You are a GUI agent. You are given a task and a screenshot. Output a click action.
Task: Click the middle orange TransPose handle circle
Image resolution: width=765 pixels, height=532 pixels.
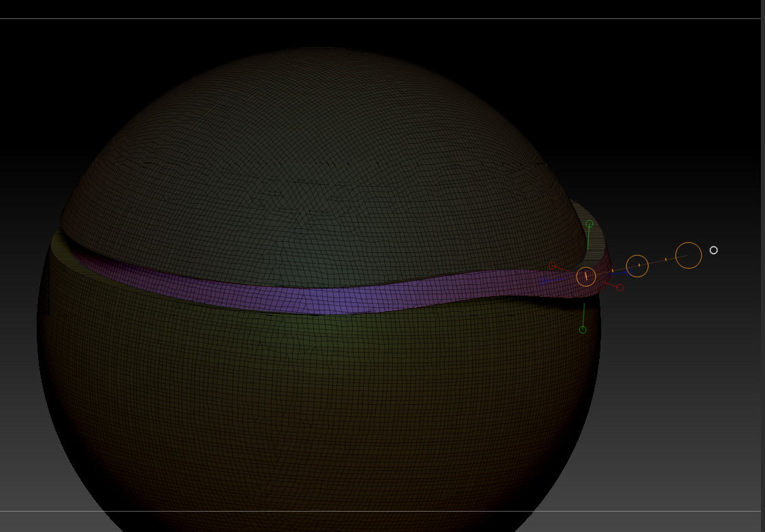point(638,266)
